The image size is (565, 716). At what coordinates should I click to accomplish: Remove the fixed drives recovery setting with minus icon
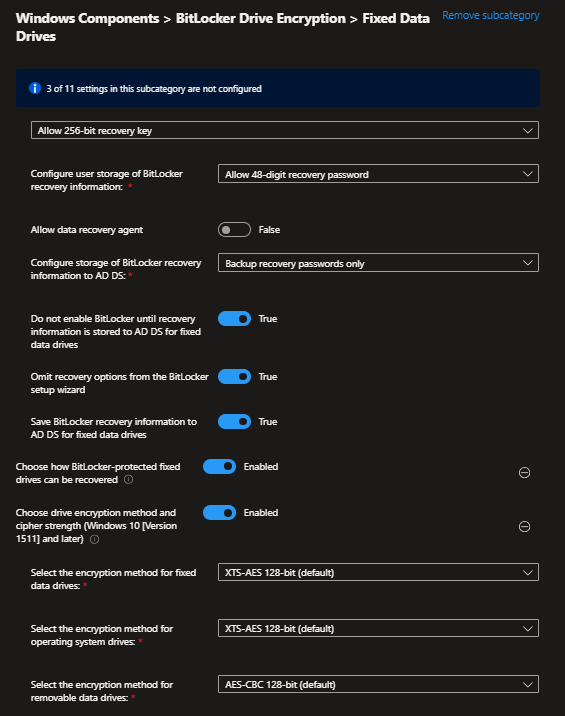[524, 473]
